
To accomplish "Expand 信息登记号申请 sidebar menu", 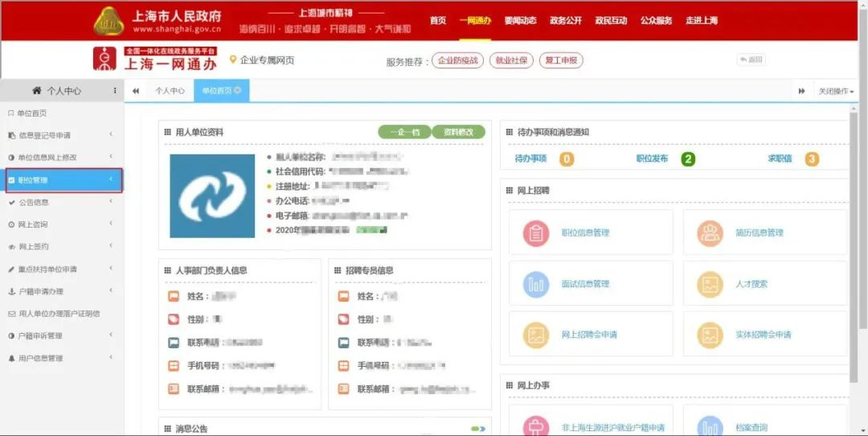I will coord(62,135).
